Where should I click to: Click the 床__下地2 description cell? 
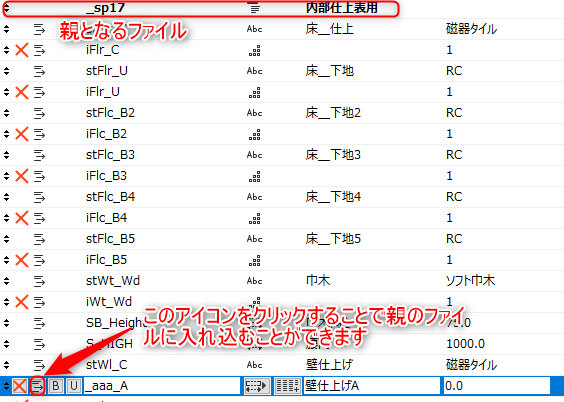[x=333, y=113]
